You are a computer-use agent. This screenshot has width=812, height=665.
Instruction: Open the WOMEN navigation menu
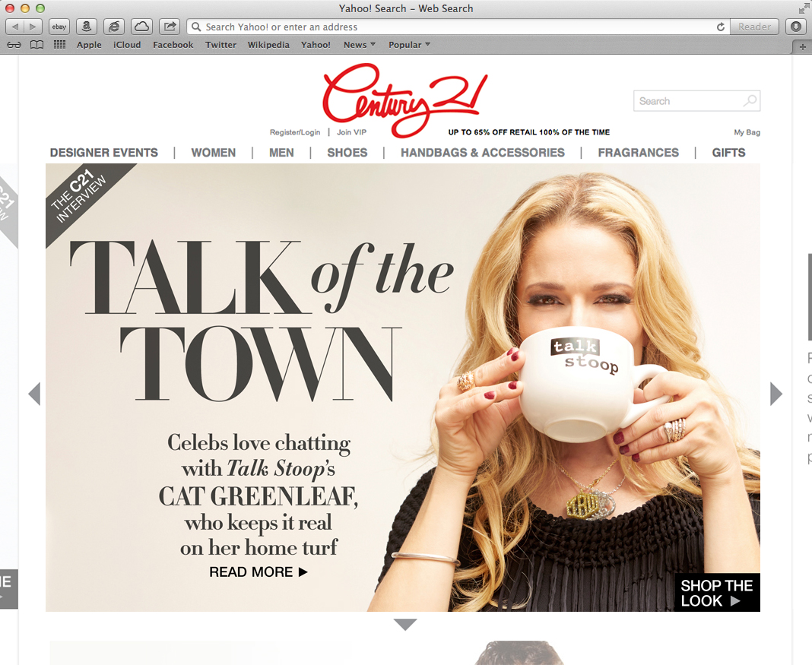coord(214,153)
